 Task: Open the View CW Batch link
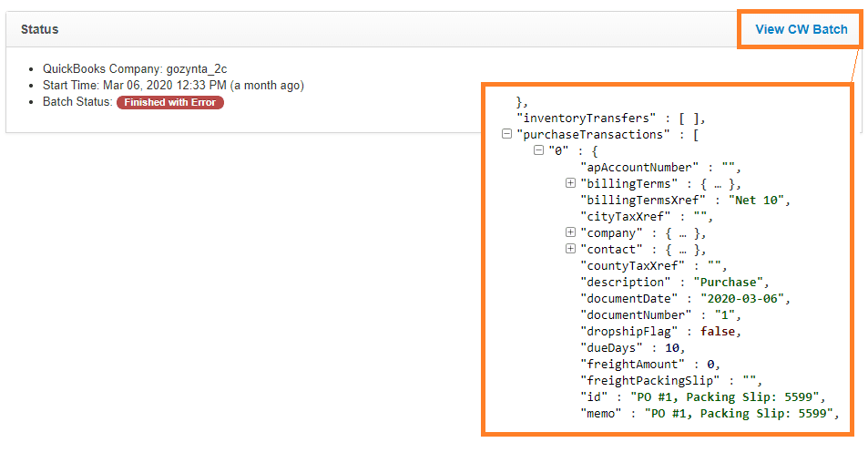(801, 30)
